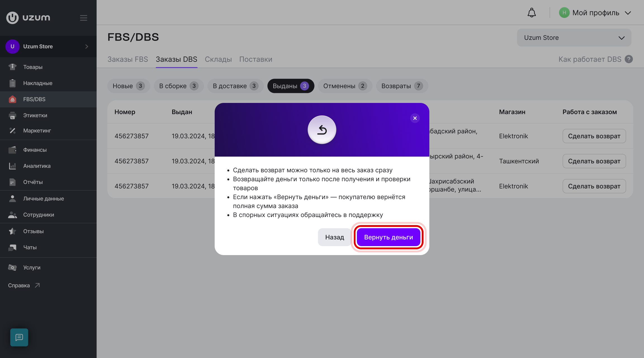Click the Назад button in dialog
This screenshot has height=358, width=644.
[334, 237]
